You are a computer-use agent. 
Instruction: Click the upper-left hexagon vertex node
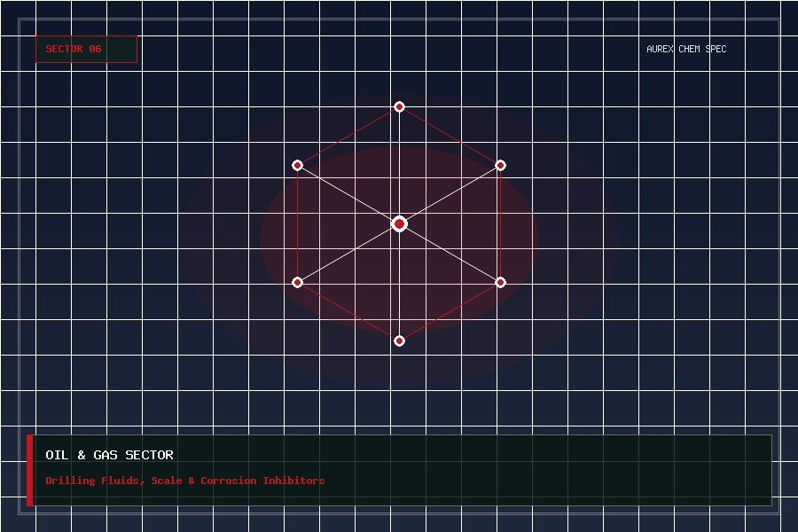click(298, 166)
